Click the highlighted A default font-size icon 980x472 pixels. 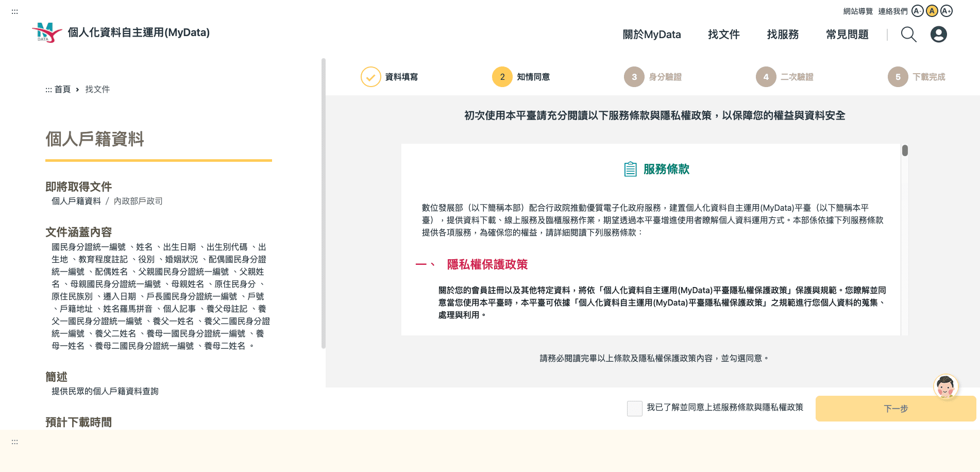point(932,10)
